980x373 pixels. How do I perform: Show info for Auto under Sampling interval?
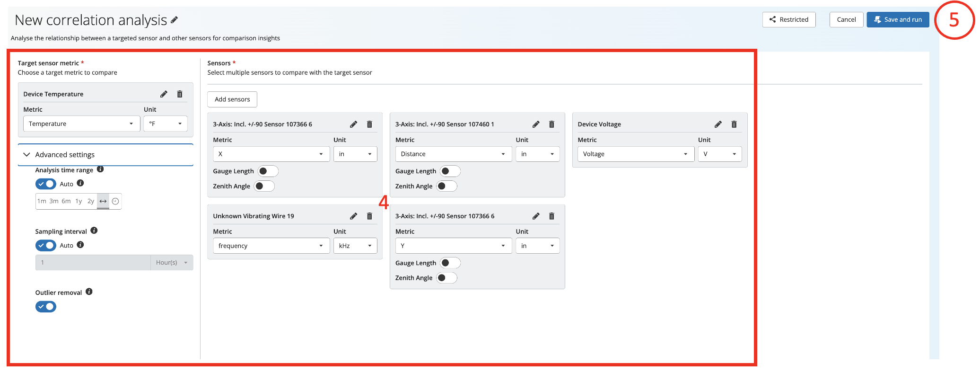pyautogui.click(x=80, y=245)
